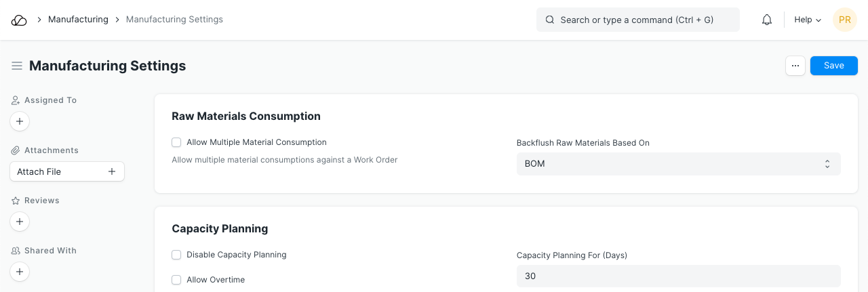Open the three-dots more options menu
The height and width of the screenshot is (292, 868).
[795, 66]
